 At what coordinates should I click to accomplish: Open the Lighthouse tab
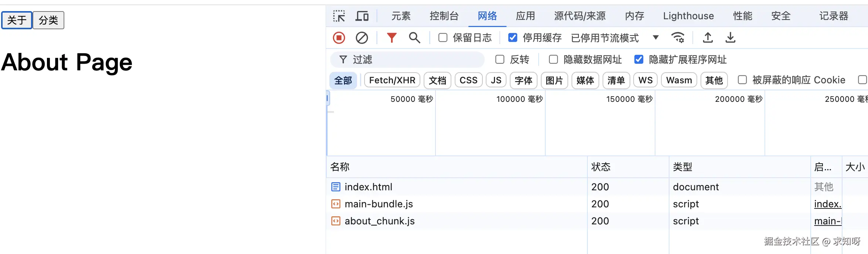point(688,16)
